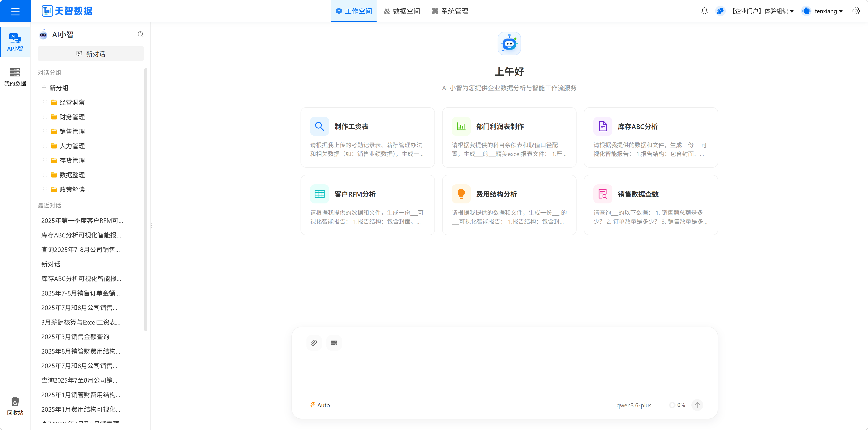The width and height of the screenshot is (868, 430).
Task: Click the send arrow button
Action: click(697, 405)
